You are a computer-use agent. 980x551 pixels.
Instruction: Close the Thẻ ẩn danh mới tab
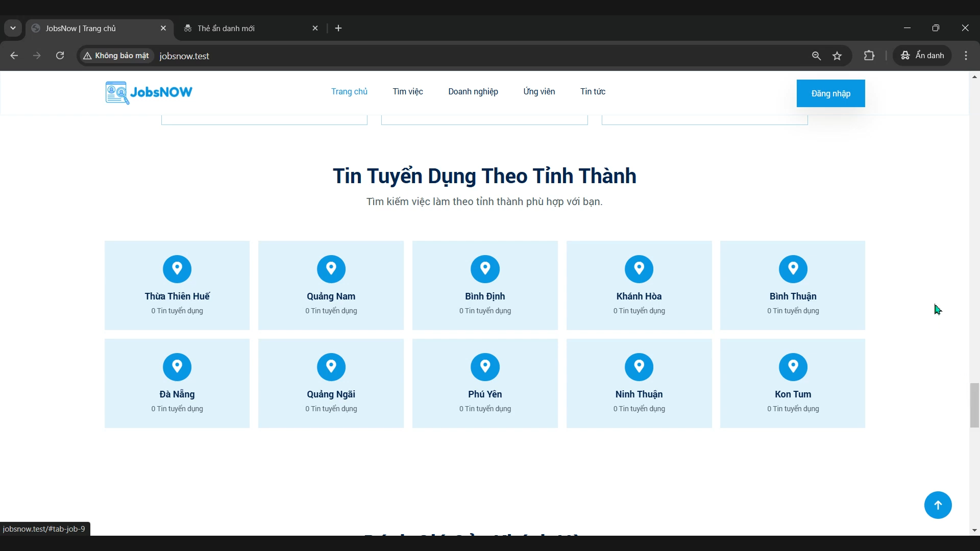click(x=315, y=29)
